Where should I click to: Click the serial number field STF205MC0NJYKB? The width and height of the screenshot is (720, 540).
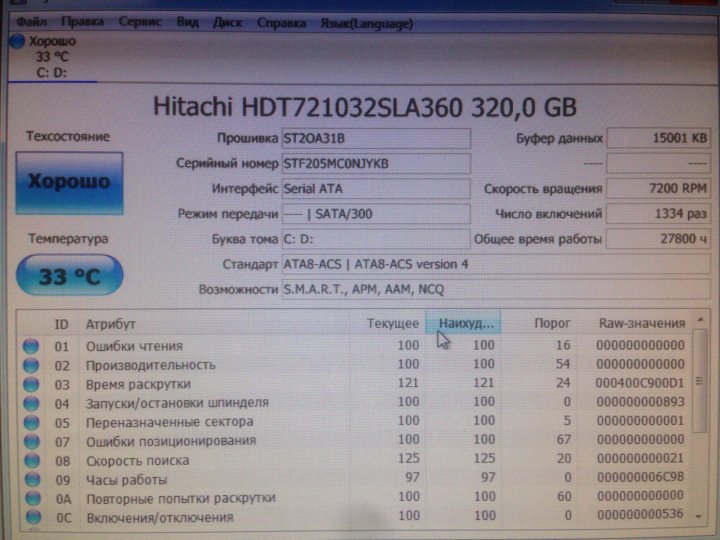click(376, 163)
